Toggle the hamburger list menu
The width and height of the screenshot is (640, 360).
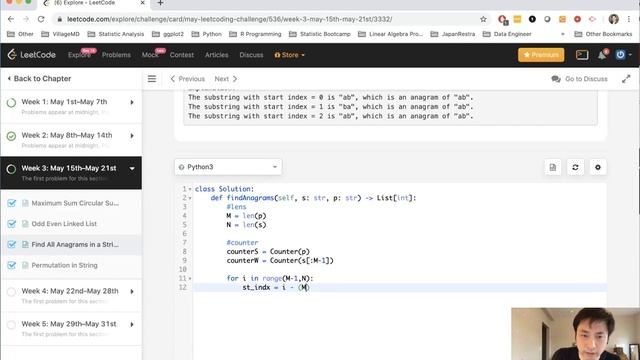click(x=152, y=79)
